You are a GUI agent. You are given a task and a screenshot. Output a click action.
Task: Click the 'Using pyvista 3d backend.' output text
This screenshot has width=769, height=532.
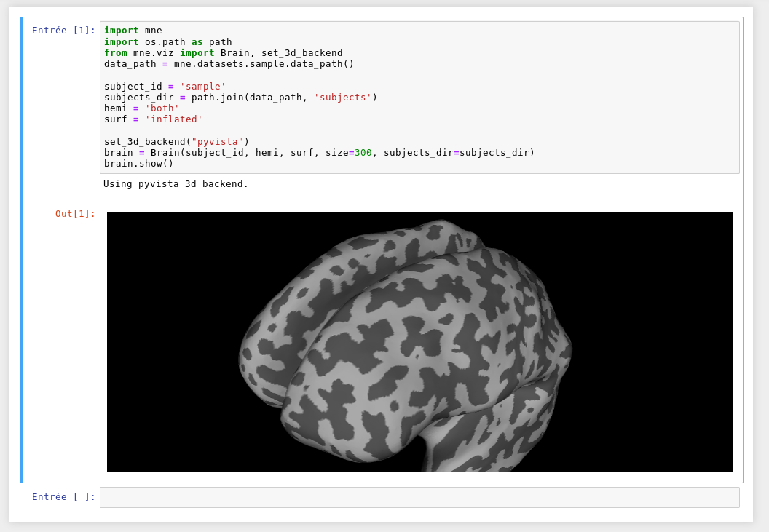coord(176,184)
